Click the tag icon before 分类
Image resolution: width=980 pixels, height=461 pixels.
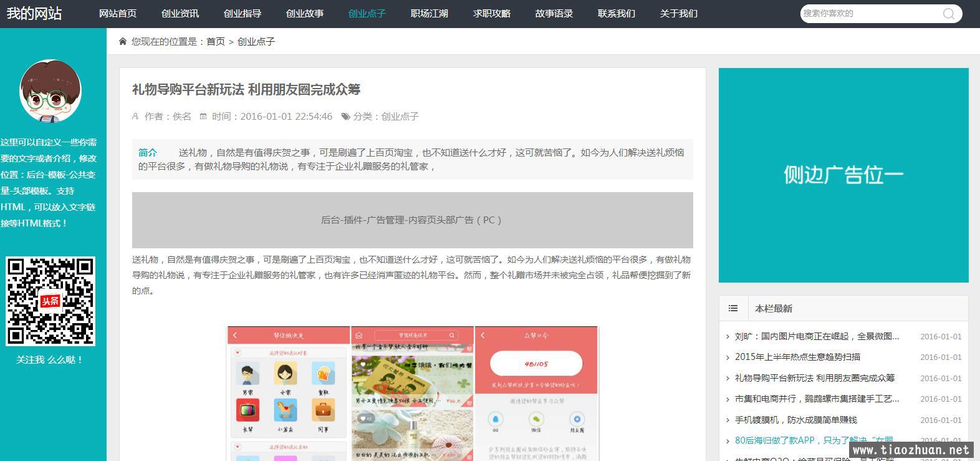coord(345,117)
